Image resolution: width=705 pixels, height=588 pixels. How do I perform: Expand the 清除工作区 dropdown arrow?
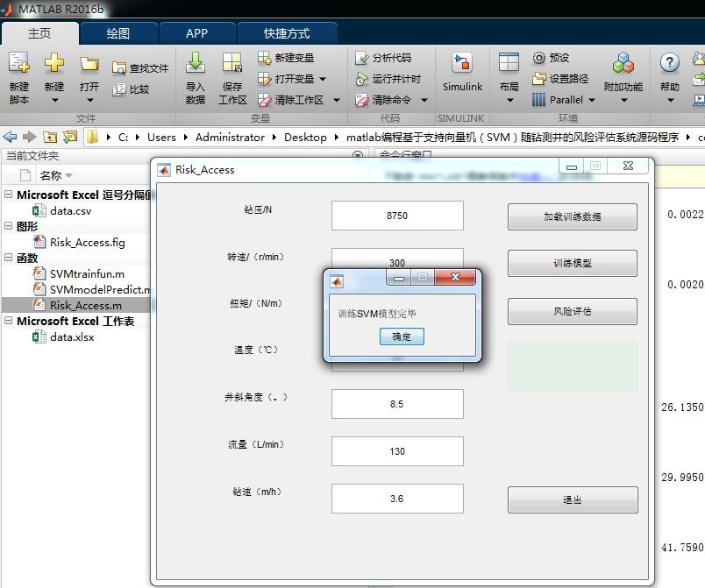pyautogui.click(x=337, y=100)
